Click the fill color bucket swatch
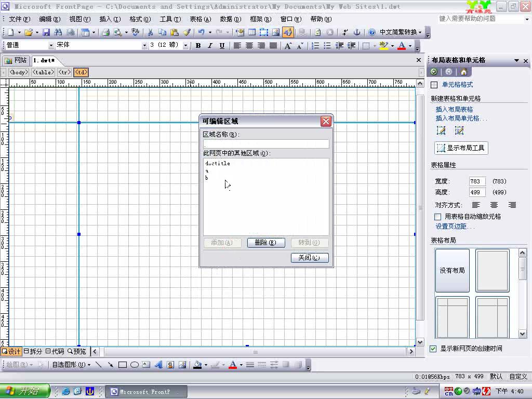Image resolution: width=532 pixels, height=399 pixels. 197,365
